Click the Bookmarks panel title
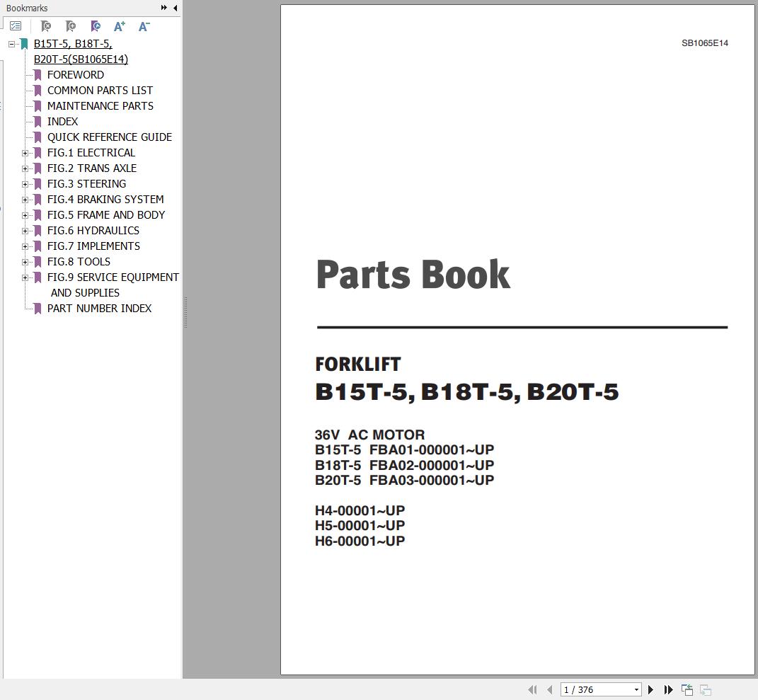 click(27, 8)
